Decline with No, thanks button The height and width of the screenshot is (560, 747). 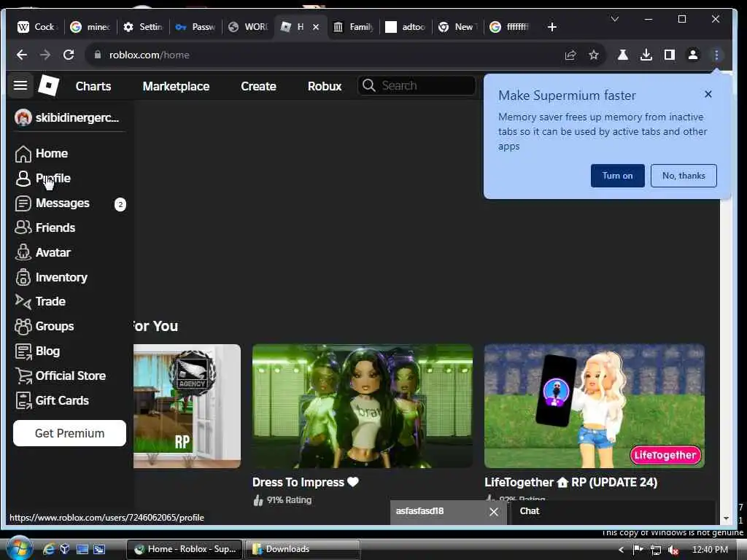[x=684, y=176]
